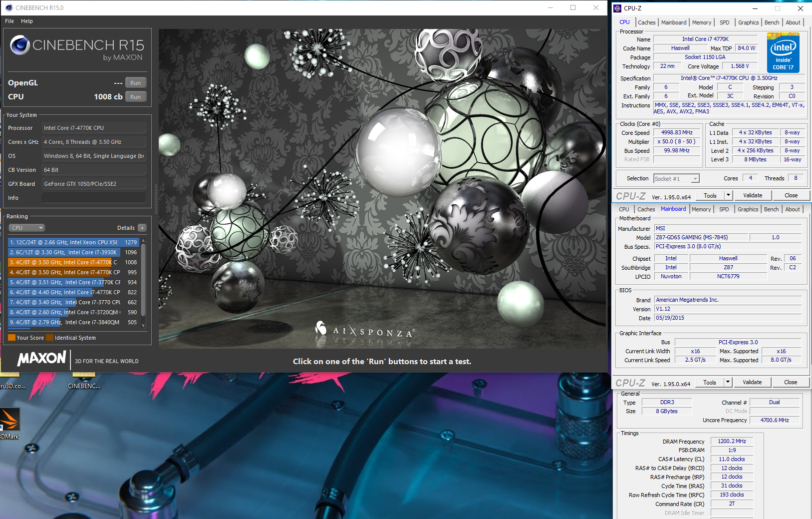Click the MAXON logo at bottom
The height and width of the screenshot is (519, 812).
click(x=42, y=358)
